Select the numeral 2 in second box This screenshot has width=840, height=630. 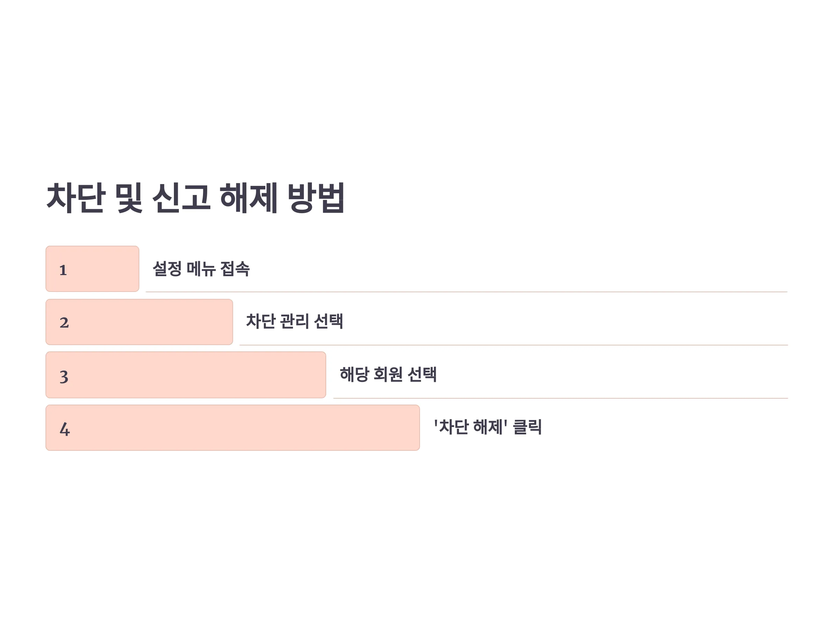(64, 323)
